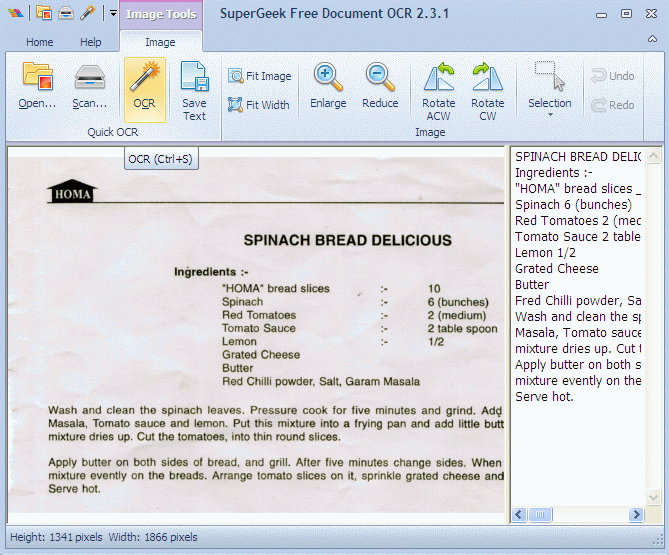Fit Width of the image
The height and width of the screenshot is (555, 669).
click(x=259, y=105)
